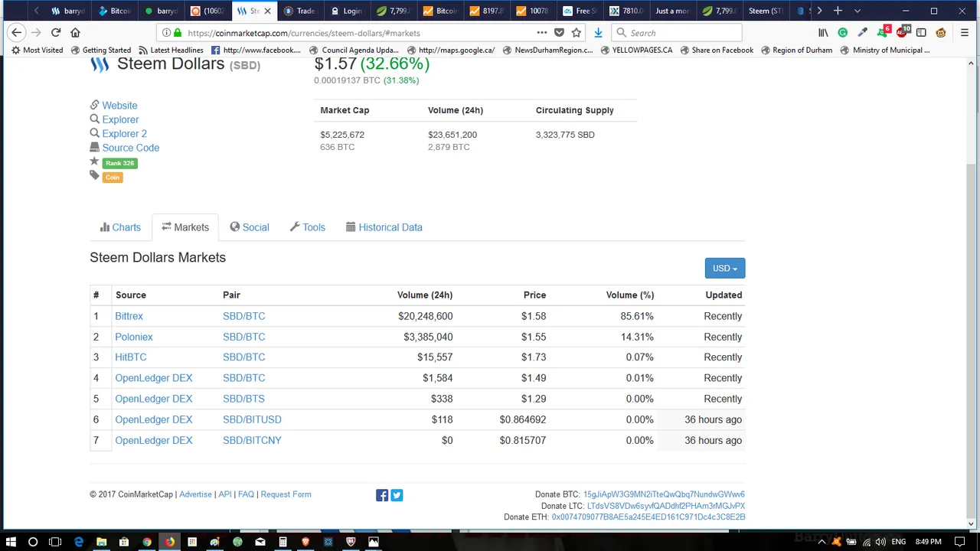Viewport: 980px width, 551px height.
Task: Open the Request Form link
Action: point(286,494)
